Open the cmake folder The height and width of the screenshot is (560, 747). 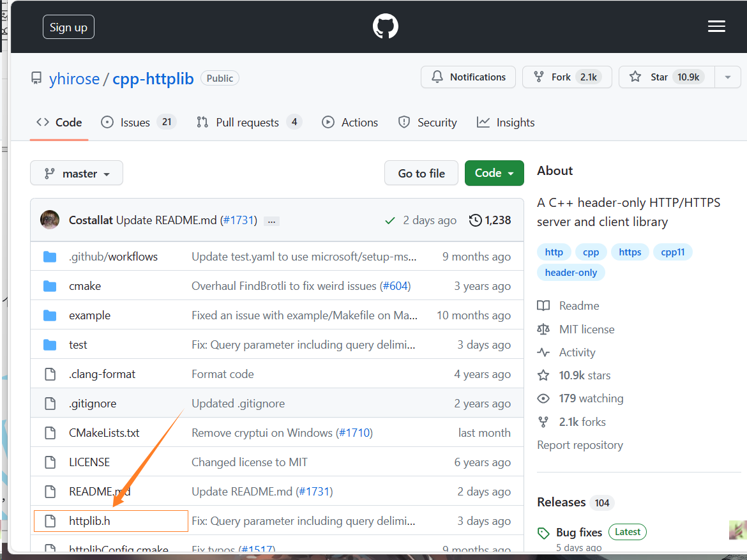pyautogui.click(x=85, y=286)
